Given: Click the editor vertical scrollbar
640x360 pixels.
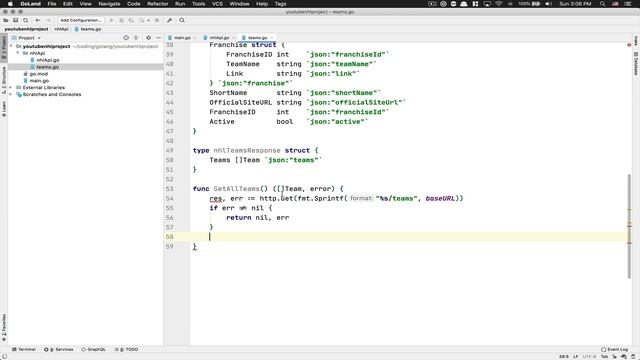Looking at the screenshot, I should (629, 227).
